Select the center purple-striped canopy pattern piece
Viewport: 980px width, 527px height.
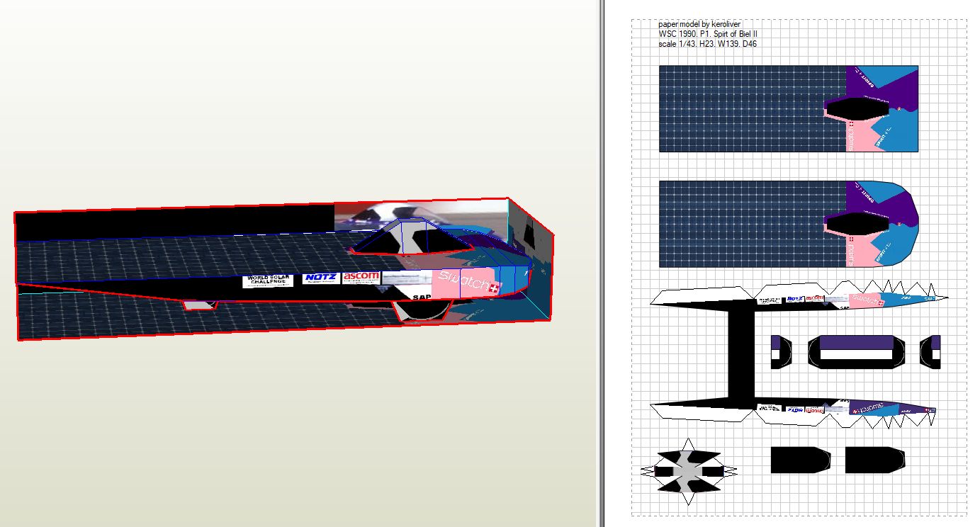point(856,352)
